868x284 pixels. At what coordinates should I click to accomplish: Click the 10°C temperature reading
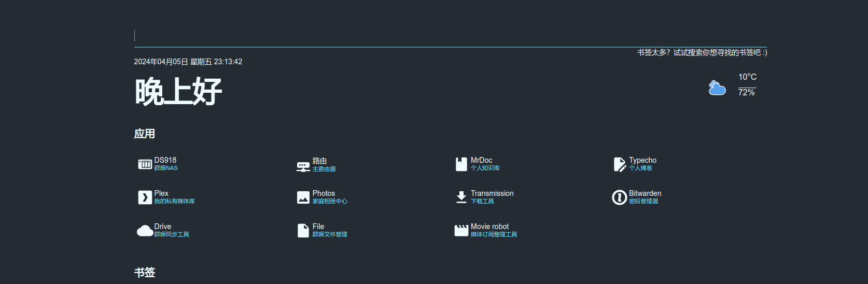tap(748, 77)
